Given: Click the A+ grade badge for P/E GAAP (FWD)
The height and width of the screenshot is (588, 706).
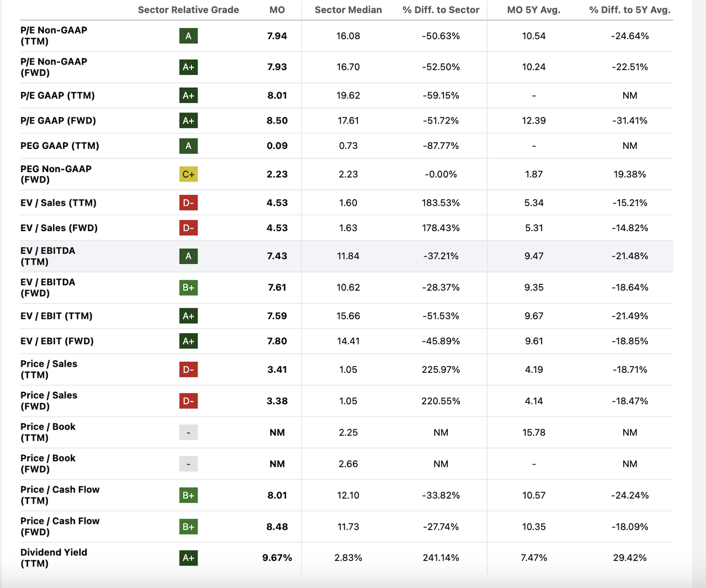Looking at the screenshot, I should coord(188,121).
